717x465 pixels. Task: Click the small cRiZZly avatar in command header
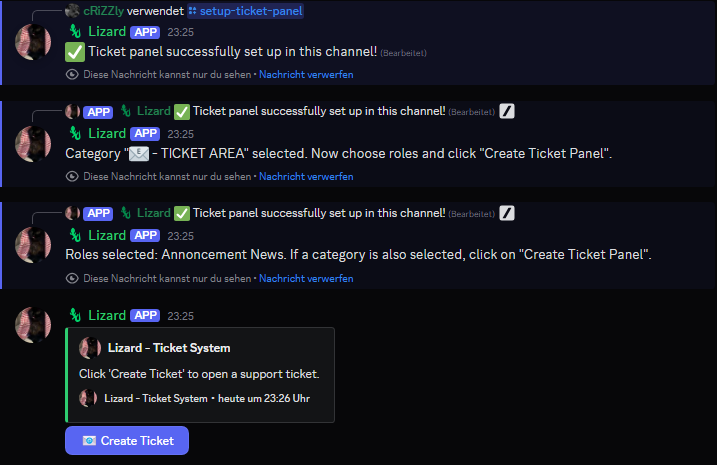tap(72, 11)
